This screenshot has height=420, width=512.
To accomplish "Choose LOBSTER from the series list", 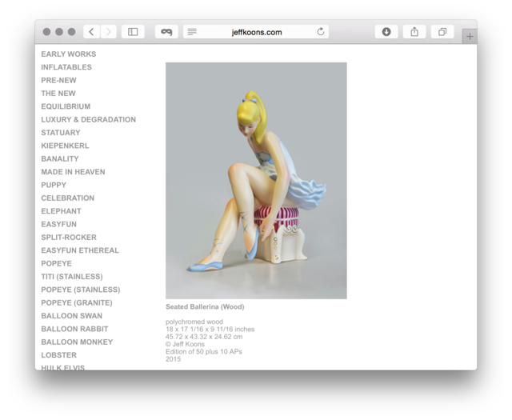I will (x=59, y=355).
